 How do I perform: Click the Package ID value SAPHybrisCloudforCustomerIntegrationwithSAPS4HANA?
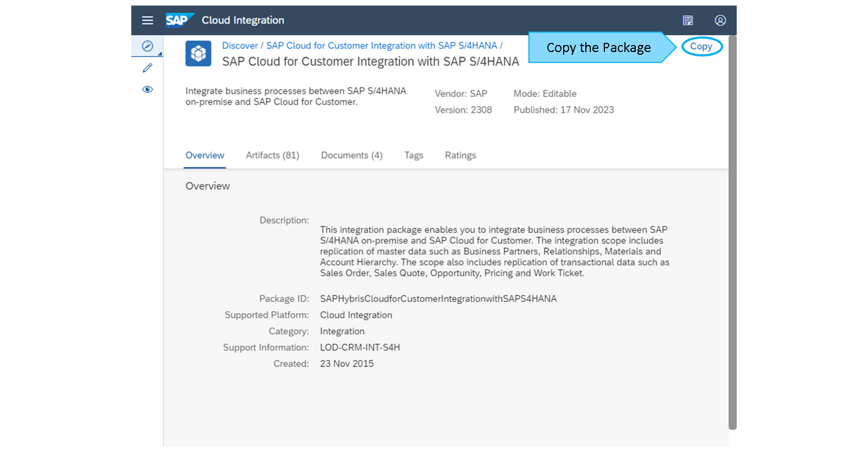tap(438, 299)
